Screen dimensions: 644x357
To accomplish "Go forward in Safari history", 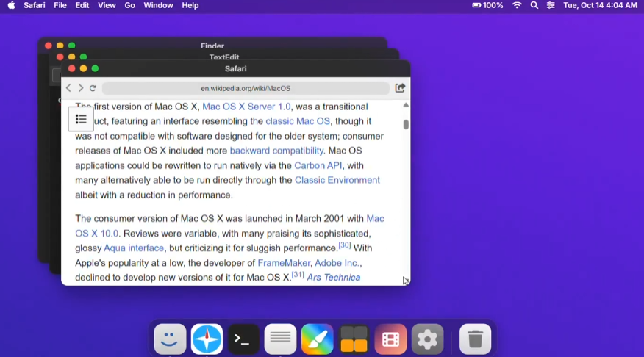I will [81, 88].
